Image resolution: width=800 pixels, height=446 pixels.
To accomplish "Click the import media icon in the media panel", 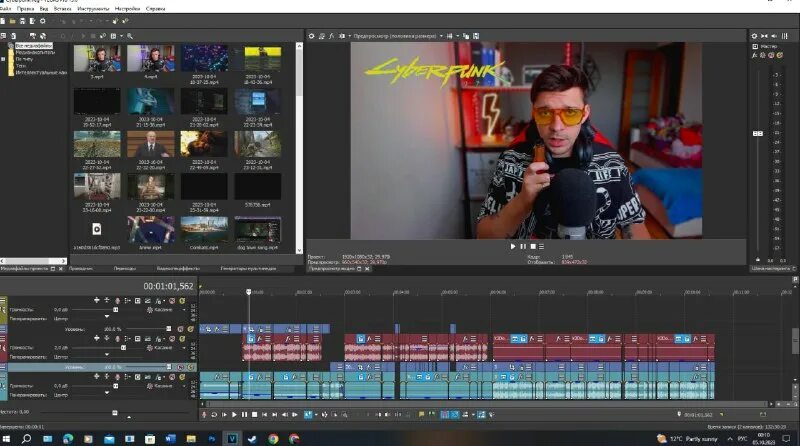I will (3, 36).
